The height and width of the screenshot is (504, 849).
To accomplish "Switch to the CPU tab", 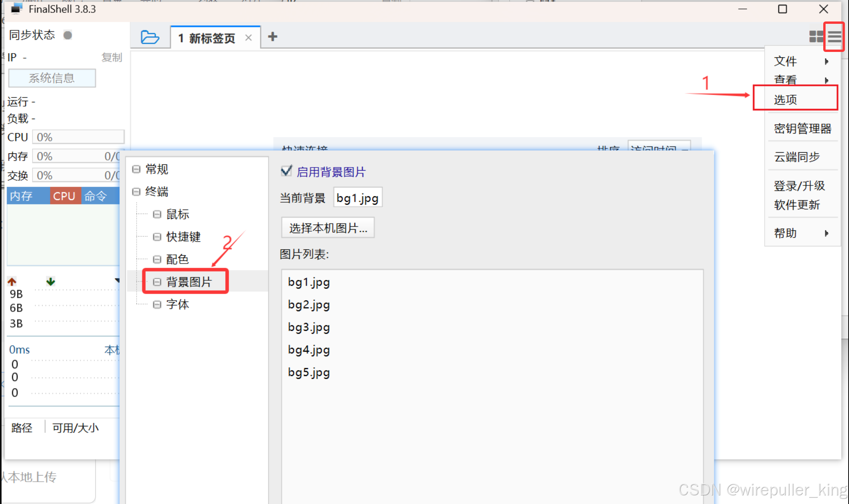I will coord(64,196).
